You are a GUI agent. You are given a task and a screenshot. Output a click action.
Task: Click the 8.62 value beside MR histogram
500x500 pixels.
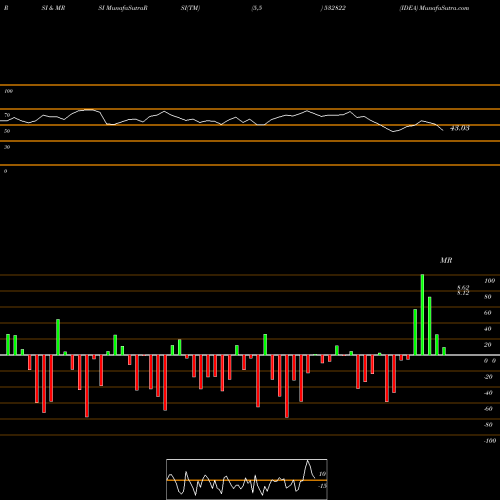(x=463, y=287)
